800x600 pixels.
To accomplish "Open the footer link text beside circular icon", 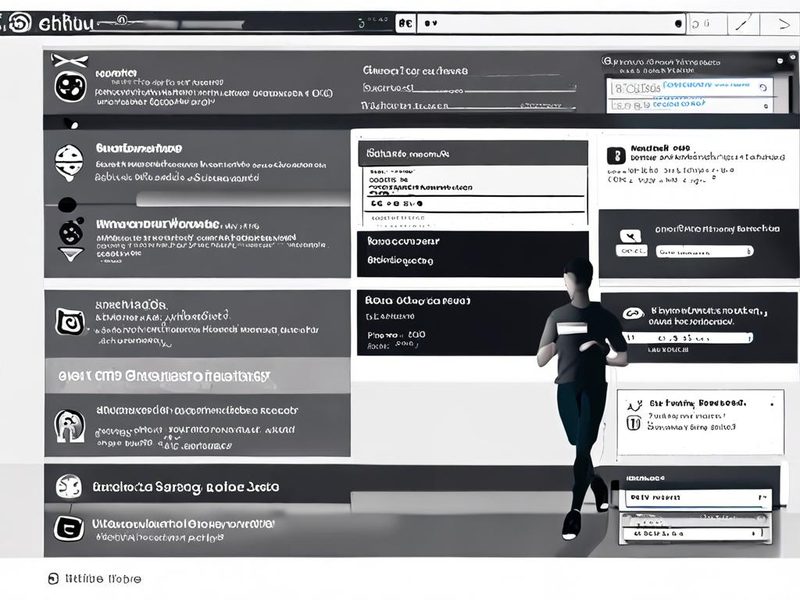I will point(103,579).
